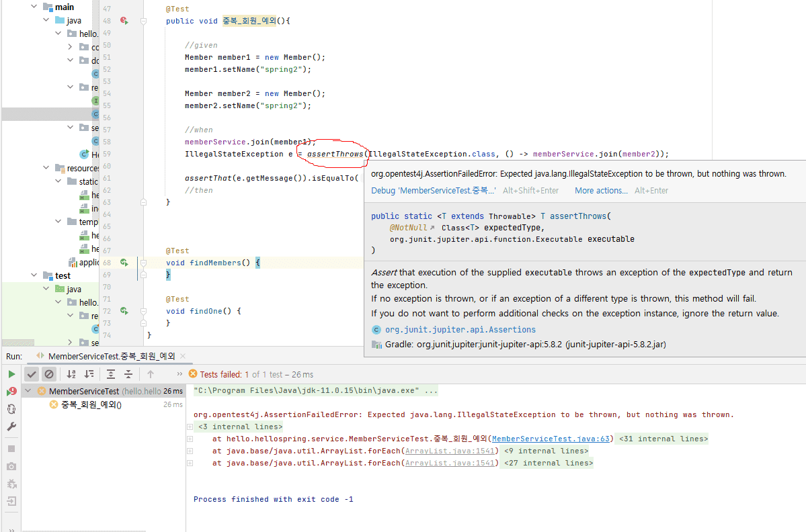This screenshot has width=806, height=532.
Task: Toggle Sort by Duration in test toolbar
Action: [x=89, y=374]
